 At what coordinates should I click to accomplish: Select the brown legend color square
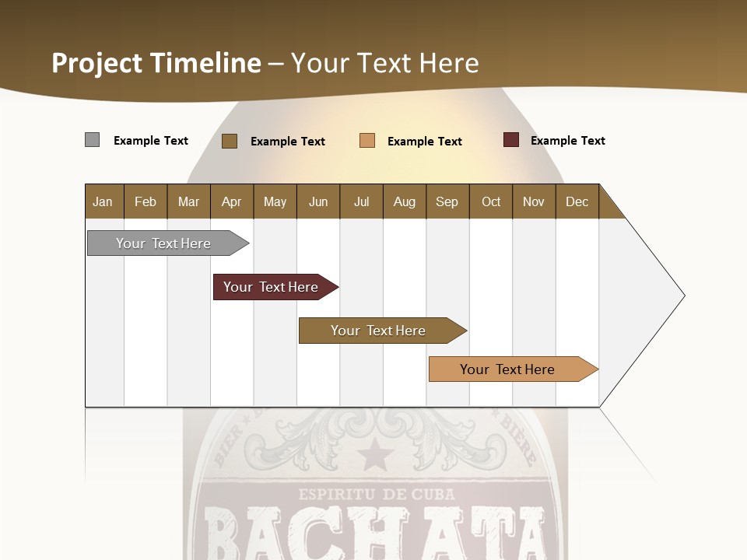pos(229,141)
